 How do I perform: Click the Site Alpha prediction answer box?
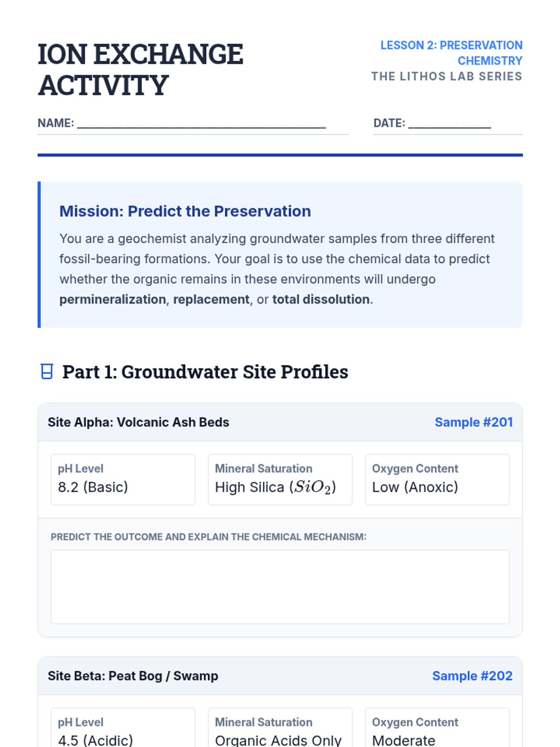tap(280, 587)
